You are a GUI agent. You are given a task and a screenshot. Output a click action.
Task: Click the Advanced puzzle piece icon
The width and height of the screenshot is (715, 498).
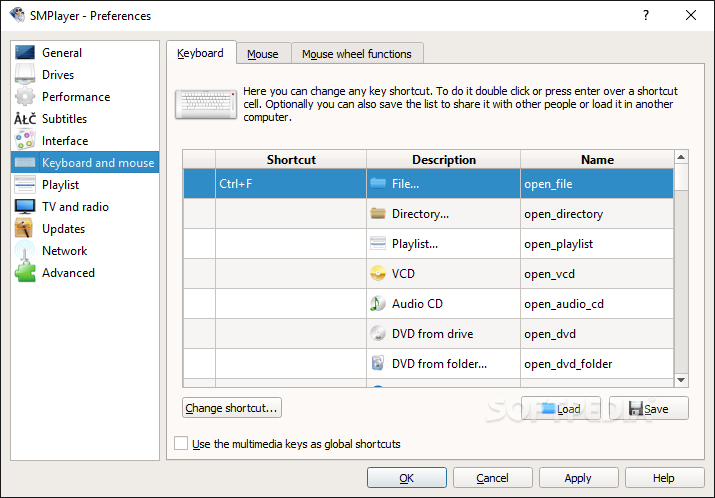click(x=25, y=272)
